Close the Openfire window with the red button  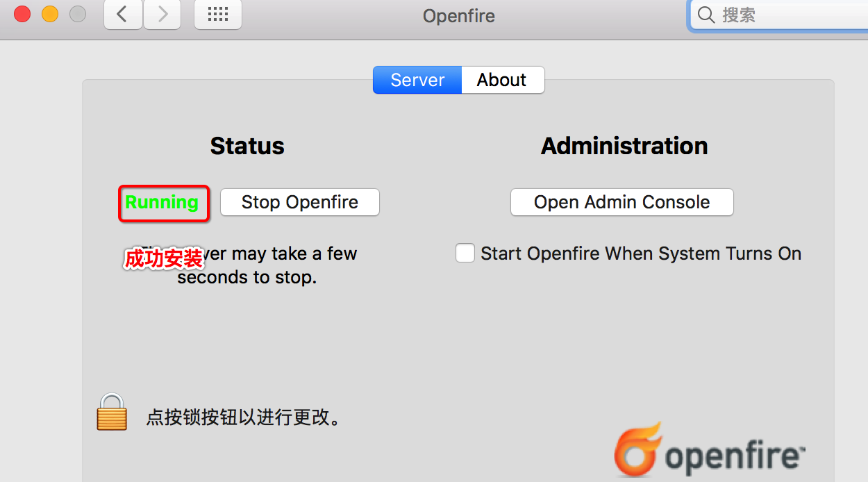point(22,13)
